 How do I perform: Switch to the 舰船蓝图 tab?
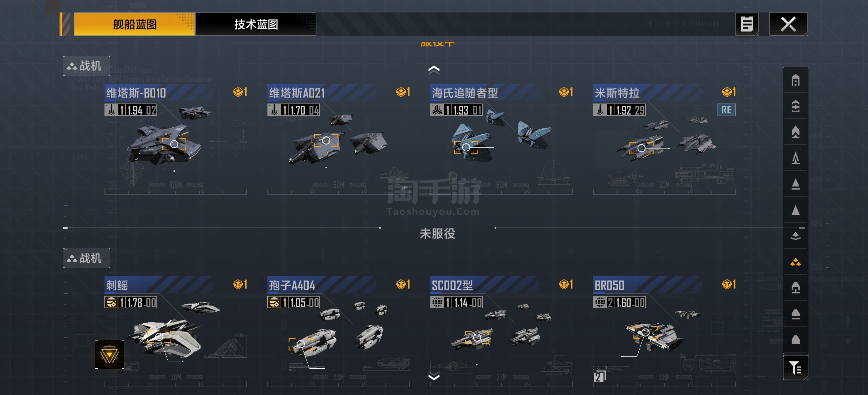pos(134,24)
